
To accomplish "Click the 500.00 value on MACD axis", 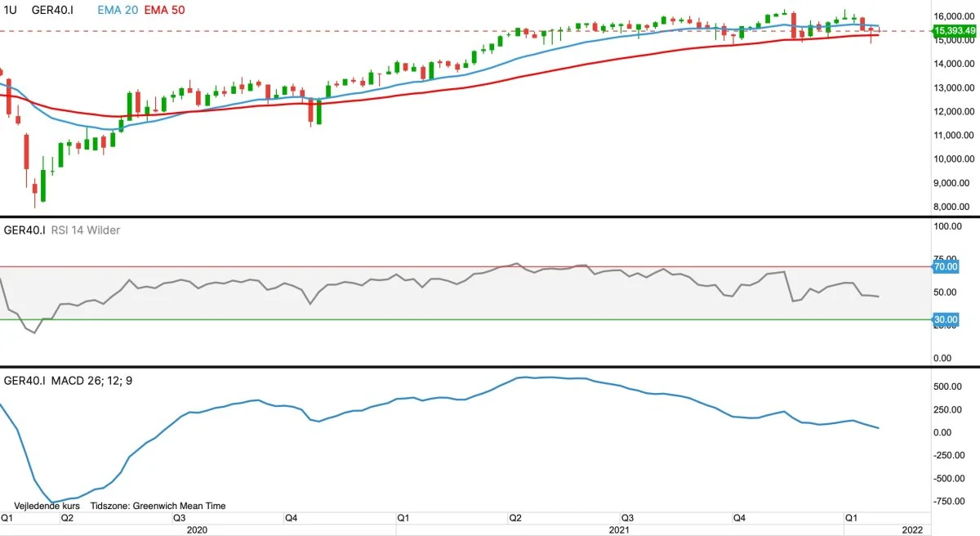I will [949, 387].
